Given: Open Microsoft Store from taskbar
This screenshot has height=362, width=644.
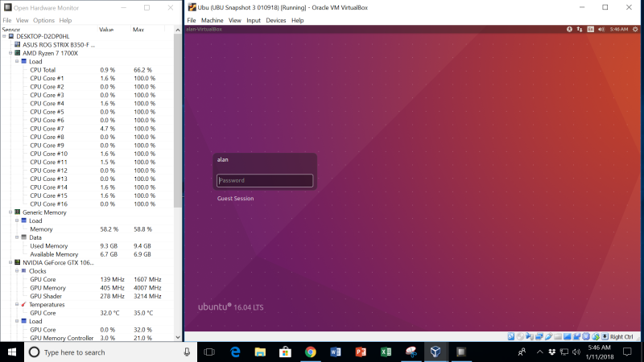Looking at the screenshot, I should click(x=285, y=352).
